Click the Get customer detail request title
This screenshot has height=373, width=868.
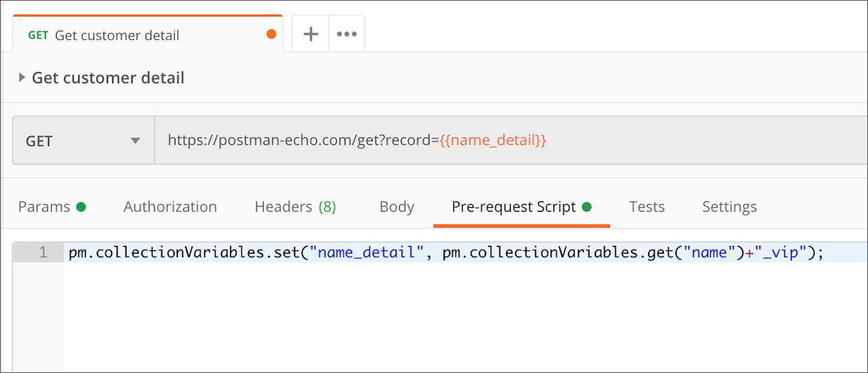(108, 78)
